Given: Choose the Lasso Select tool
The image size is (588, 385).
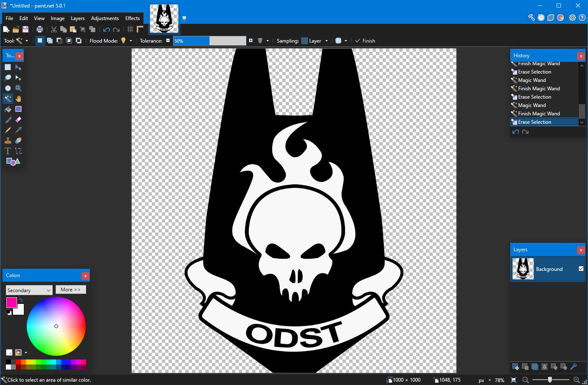Looking at the screenshot, I should (x=8, y=78).
